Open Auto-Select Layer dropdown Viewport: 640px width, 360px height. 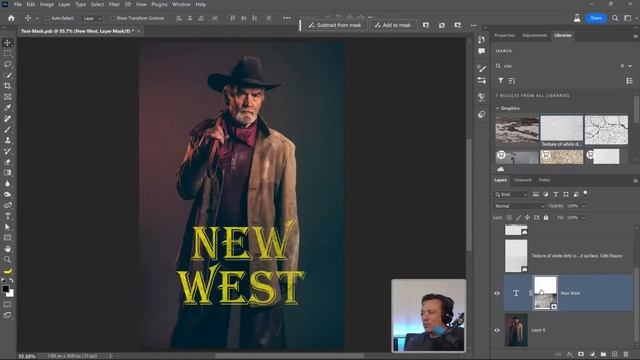(x=91, y=18)
